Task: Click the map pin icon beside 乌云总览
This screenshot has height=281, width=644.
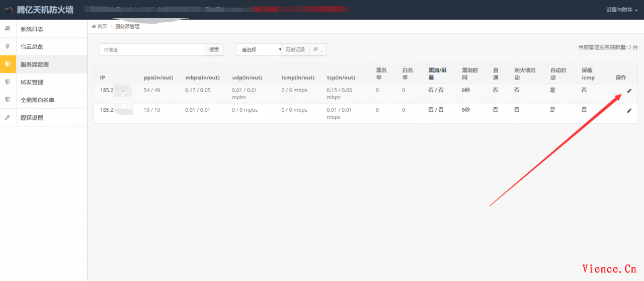Action: pos(7,46)
